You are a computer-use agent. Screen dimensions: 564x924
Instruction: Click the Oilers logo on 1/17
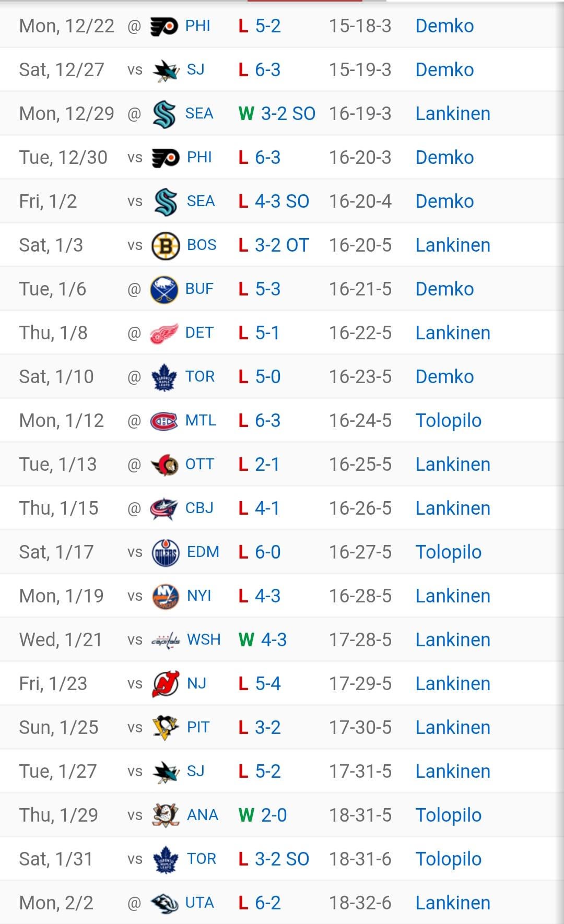point(166,552)
